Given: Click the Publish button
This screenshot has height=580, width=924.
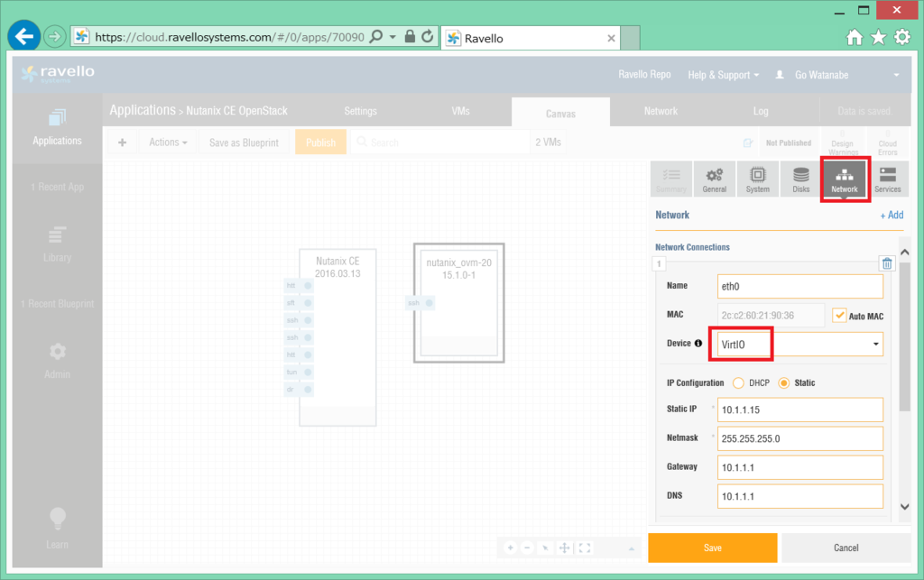Looking at the screenshot, I should pyautogui.click(x=320, y=143).
